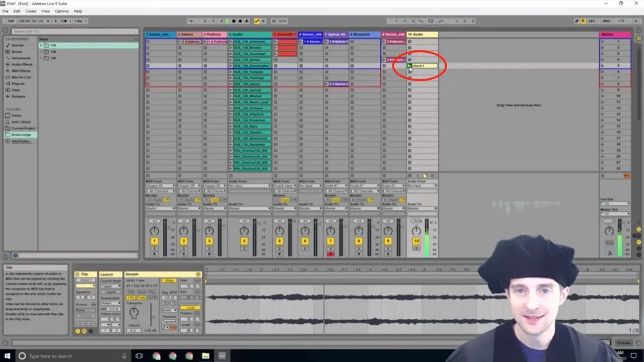Launch the chord 1 clip

click(410, 66)
